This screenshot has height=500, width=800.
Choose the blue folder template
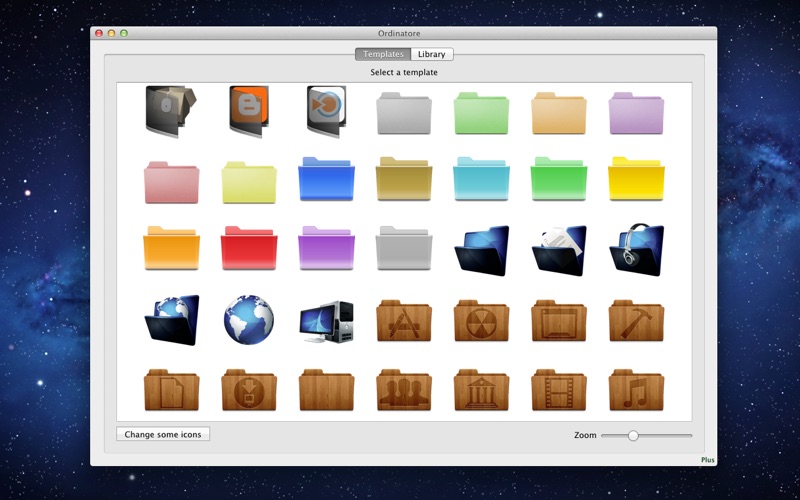click(x=326, y=180)
